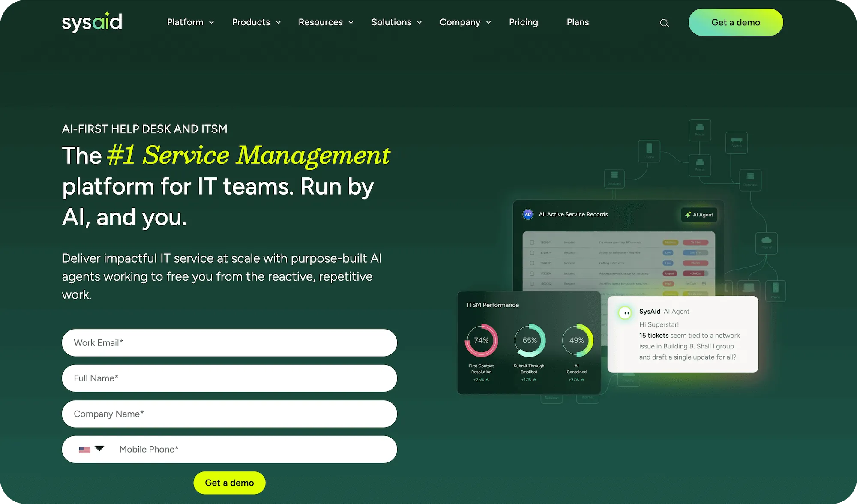Submit the form via Get a demo

click(x=229, y=483)
